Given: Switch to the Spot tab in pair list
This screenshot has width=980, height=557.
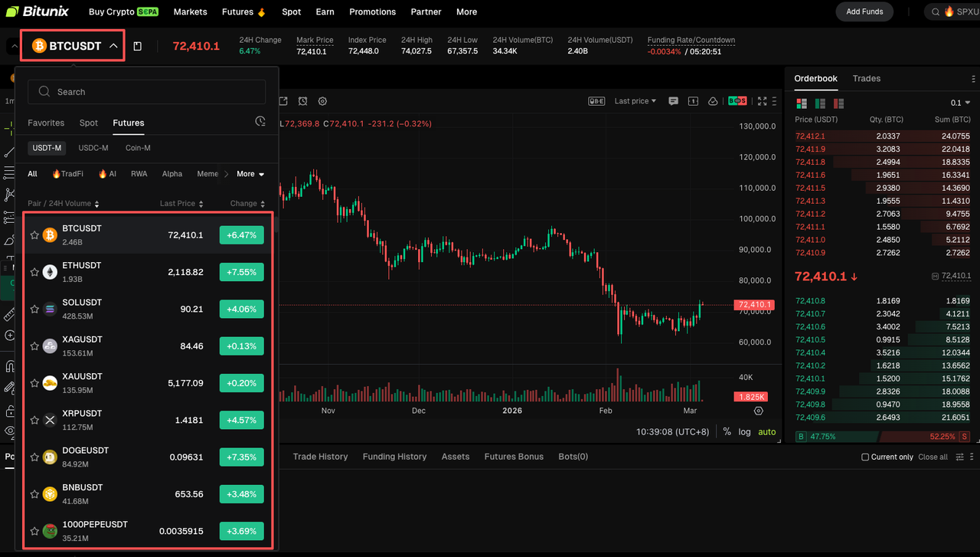Looking at the screenshot, I should (x=89, y=123).
